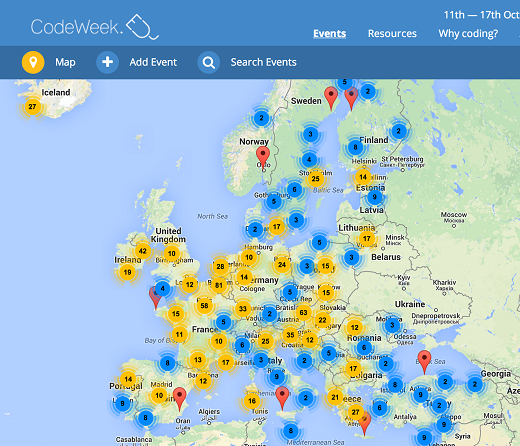Open the Denmark cluster marked 17
Image resolution: width=520 pixels, height=446 pixels.
(277, 227)
